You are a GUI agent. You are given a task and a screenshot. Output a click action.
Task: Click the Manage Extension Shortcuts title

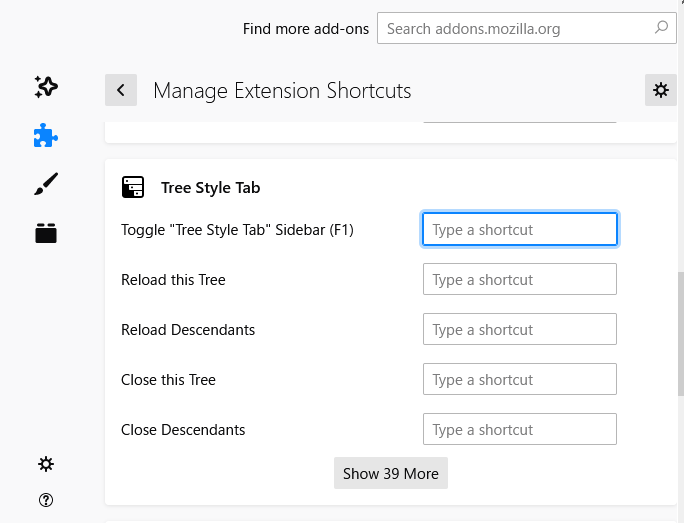282,91
